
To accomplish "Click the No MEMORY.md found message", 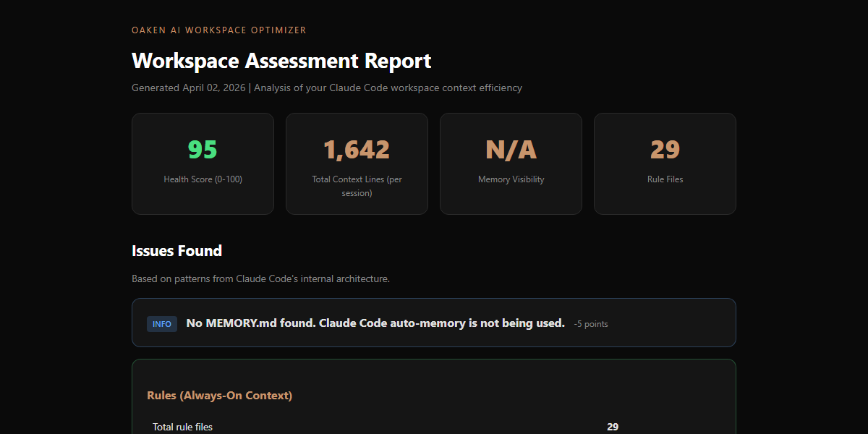I will [375, 323].
